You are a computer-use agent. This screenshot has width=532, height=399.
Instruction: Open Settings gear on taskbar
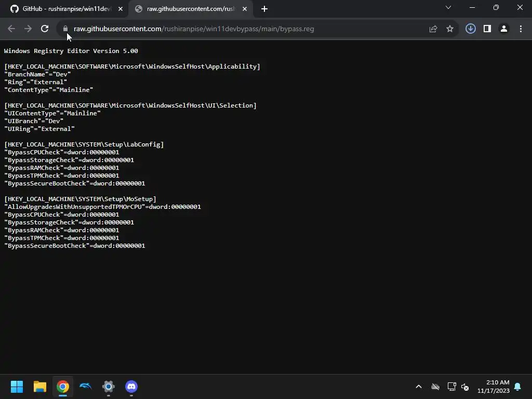point(109,387)
